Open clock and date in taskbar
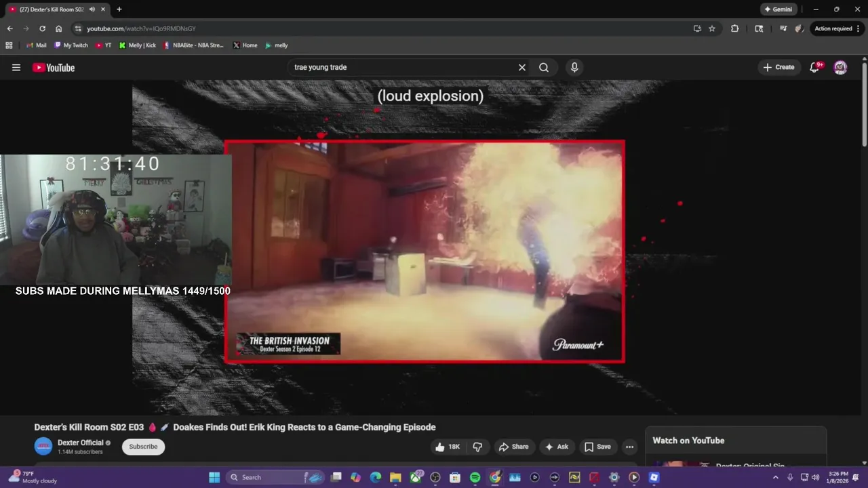Image resolution: width=868 pixels, height=488 pixels. tap(839, 477)
